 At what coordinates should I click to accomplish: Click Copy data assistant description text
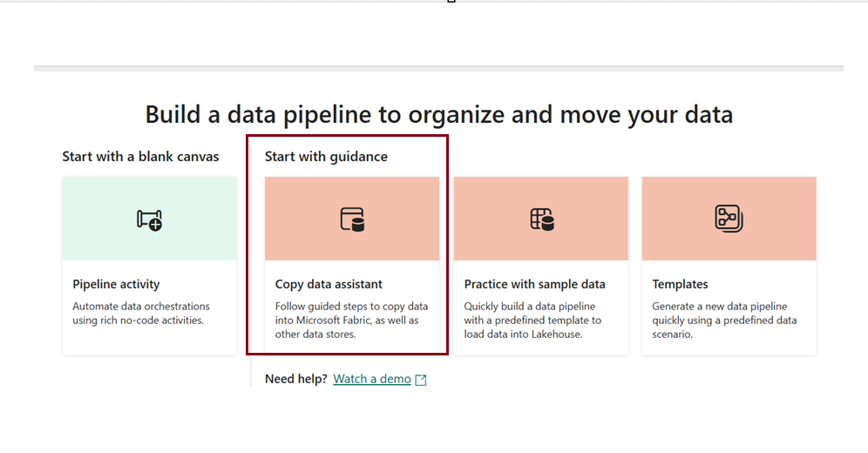coord(351,320)
